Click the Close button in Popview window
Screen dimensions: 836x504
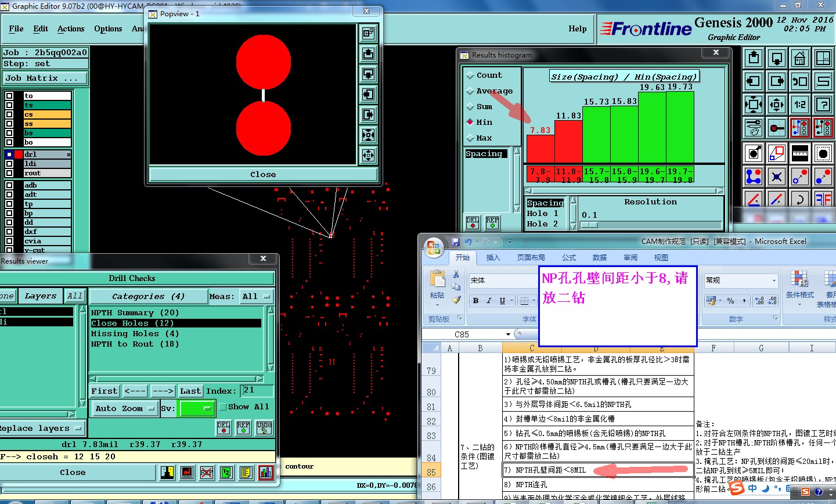[x=263, y=174]
